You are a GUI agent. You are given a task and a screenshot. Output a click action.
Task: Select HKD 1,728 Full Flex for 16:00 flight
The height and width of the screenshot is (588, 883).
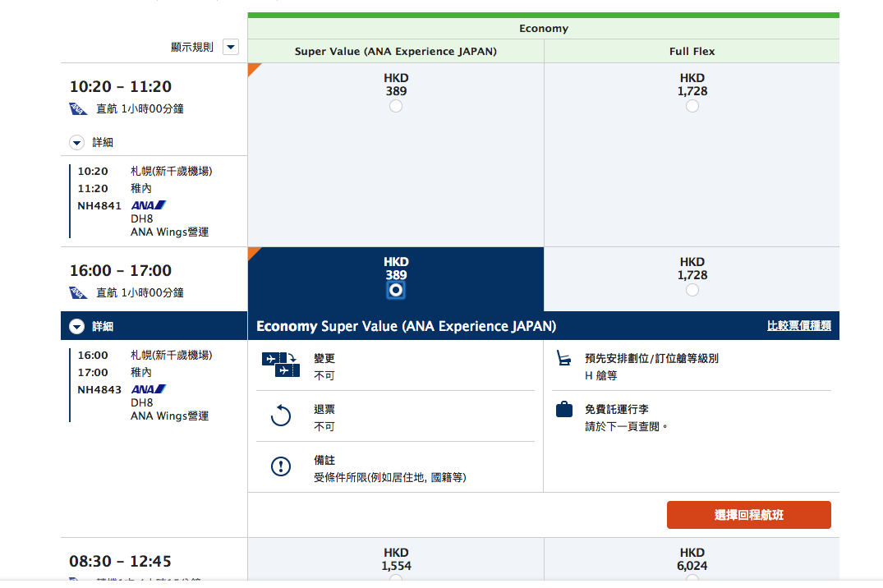coord(692,290)
